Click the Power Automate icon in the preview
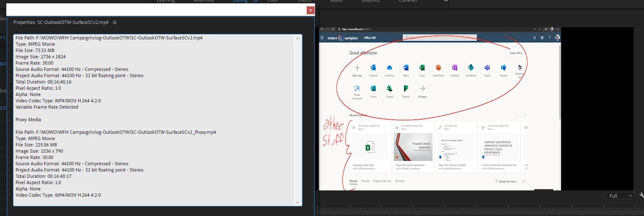The width and height of the screenshot is (644, 216). pos(357,88)
